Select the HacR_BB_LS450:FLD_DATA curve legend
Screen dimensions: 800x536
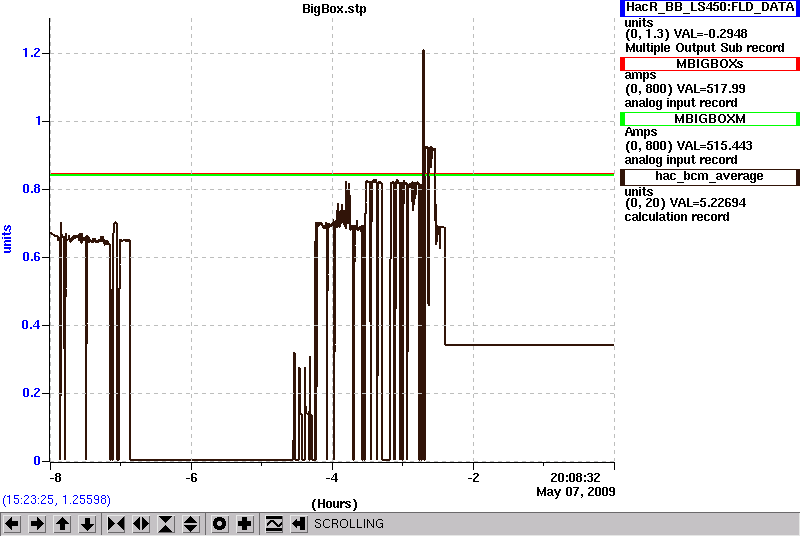pos(710,8)
